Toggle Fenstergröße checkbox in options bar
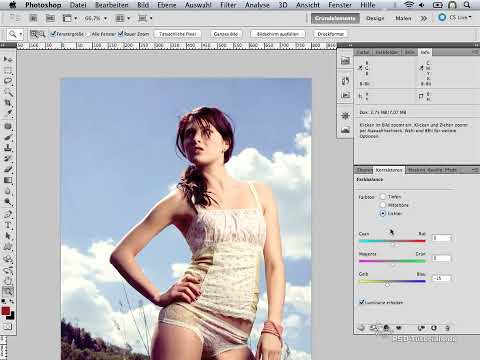480x360 pixels. point(53,34)
